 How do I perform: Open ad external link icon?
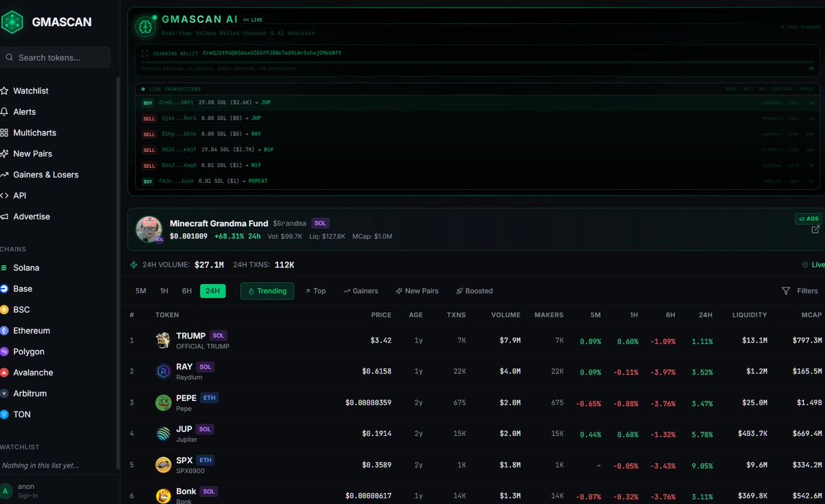[815, 230]
